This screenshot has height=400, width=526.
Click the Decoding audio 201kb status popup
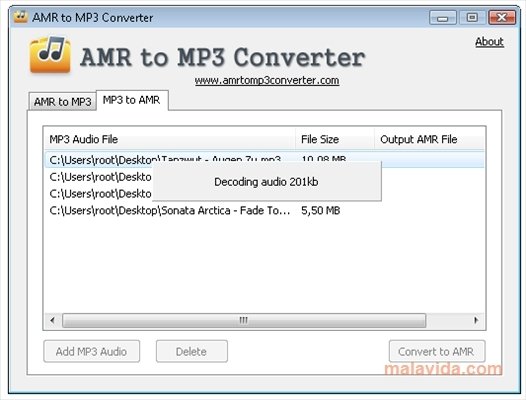pos(267,182)
